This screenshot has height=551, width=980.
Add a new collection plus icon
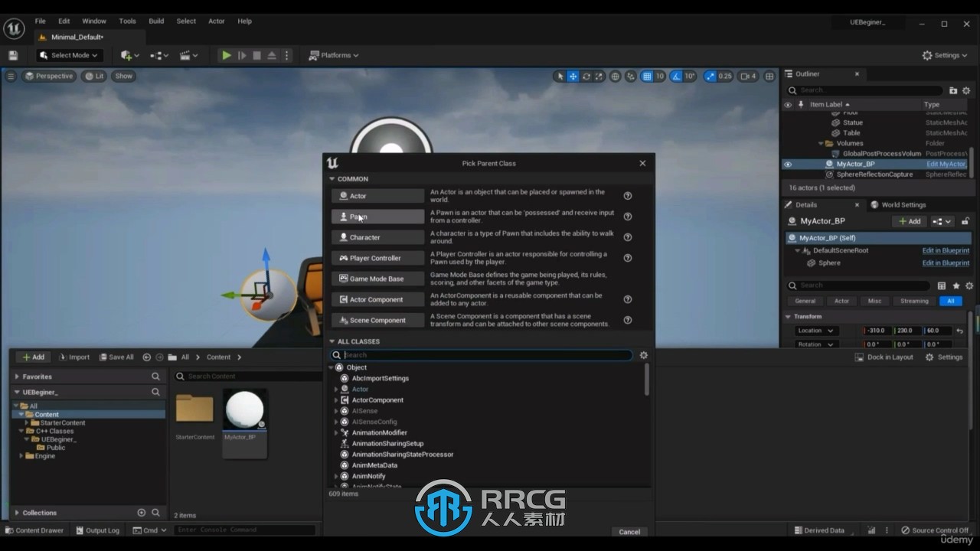point(141,513)
